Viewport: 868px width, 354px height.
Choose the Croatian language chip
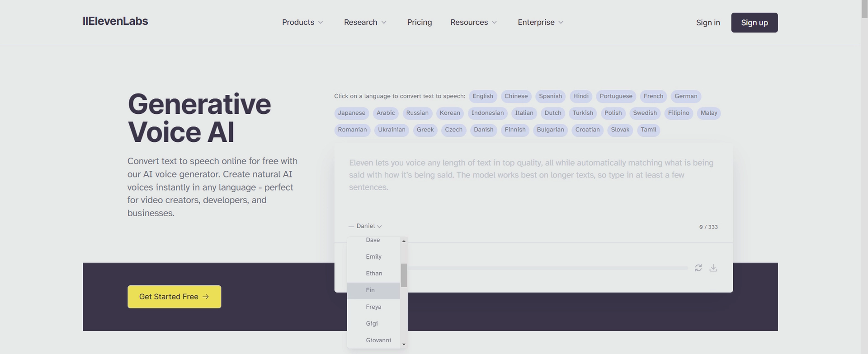(587, 130)
